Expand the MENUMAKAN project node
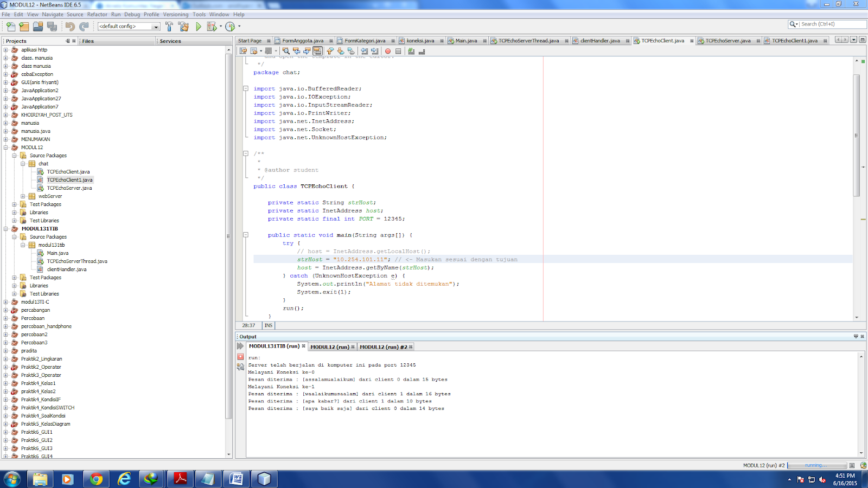Viewport: 868px width, 488px height. [6, 139]
